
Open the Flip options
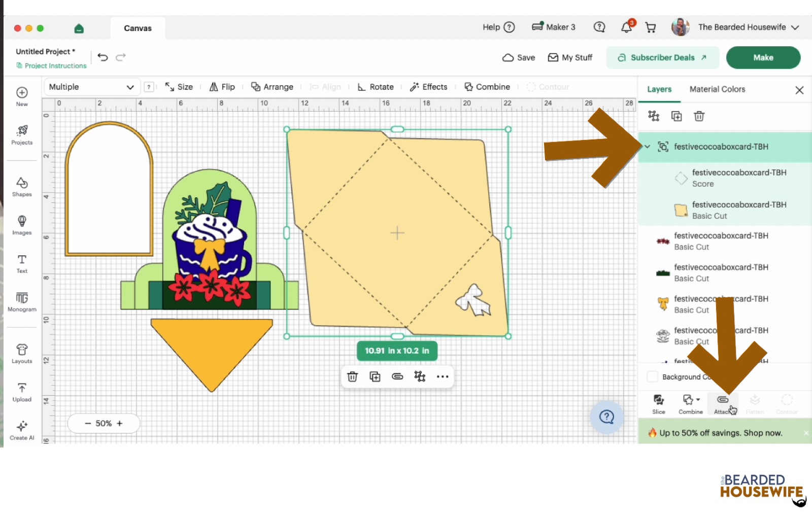(x=222, y=87)
